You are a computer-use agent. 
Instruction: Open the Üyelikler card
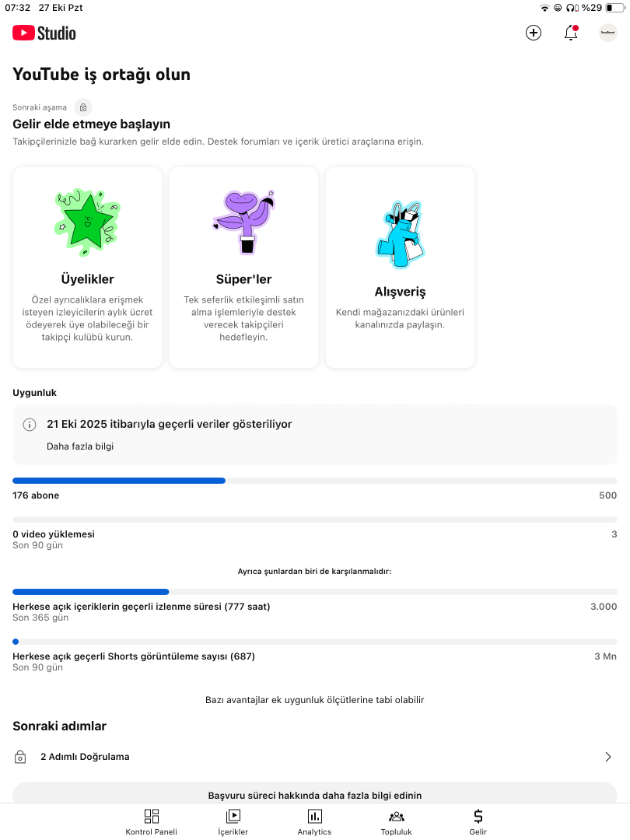click(x=88, y=268)
